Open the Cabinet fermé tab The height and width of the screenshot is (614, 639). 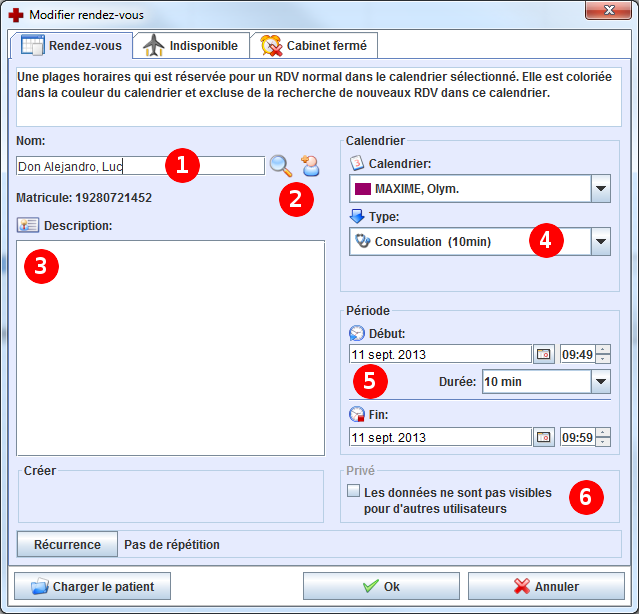(x=314, y=46)
